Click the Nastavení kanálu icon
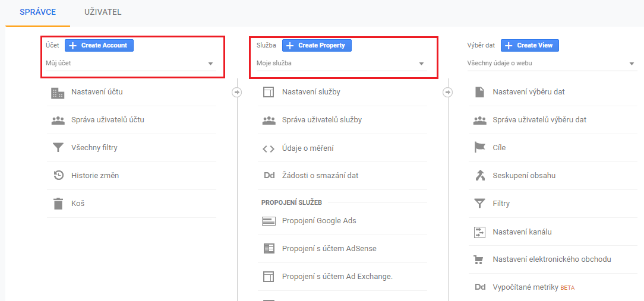The image size is (644, 301). pyautogui.click(x=479, y=232)
